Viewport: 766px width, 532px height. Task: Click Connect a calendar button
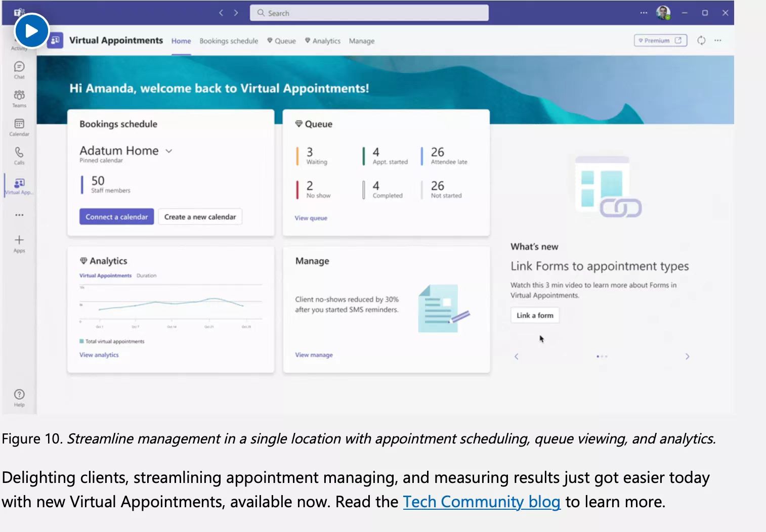(116, 216)
